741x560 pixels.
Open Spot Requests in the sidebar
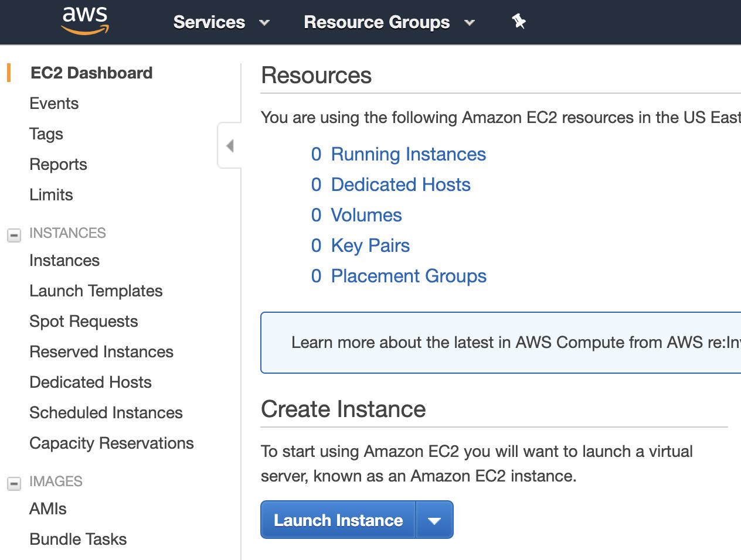(84, 321)
